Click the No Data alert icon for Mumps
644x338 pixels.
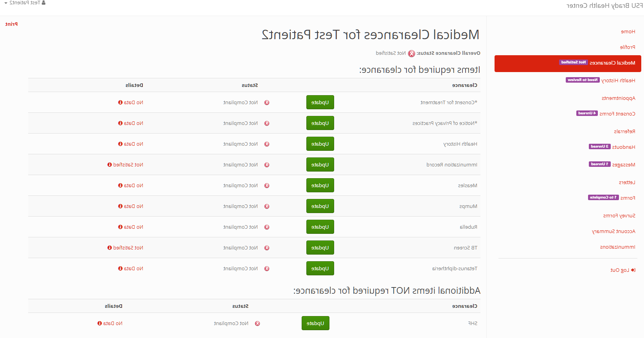121,206
